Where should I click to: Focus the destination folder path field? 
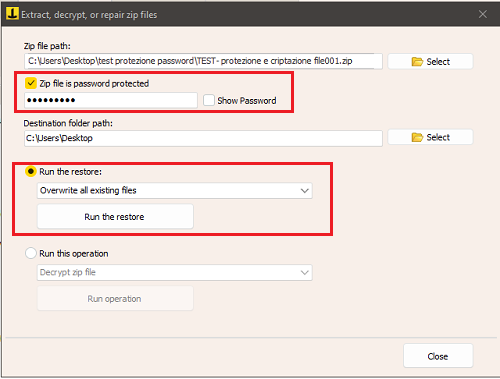pyautogui.click(x=203, y=138)
